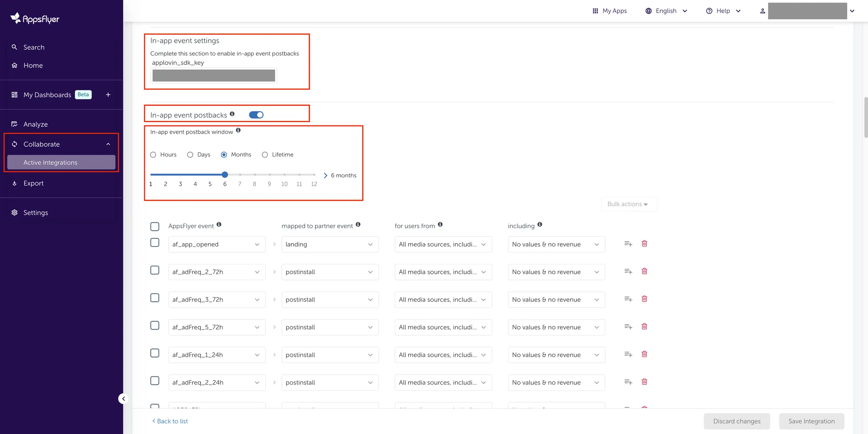Go to Home in the sidebar

point(33,65)
